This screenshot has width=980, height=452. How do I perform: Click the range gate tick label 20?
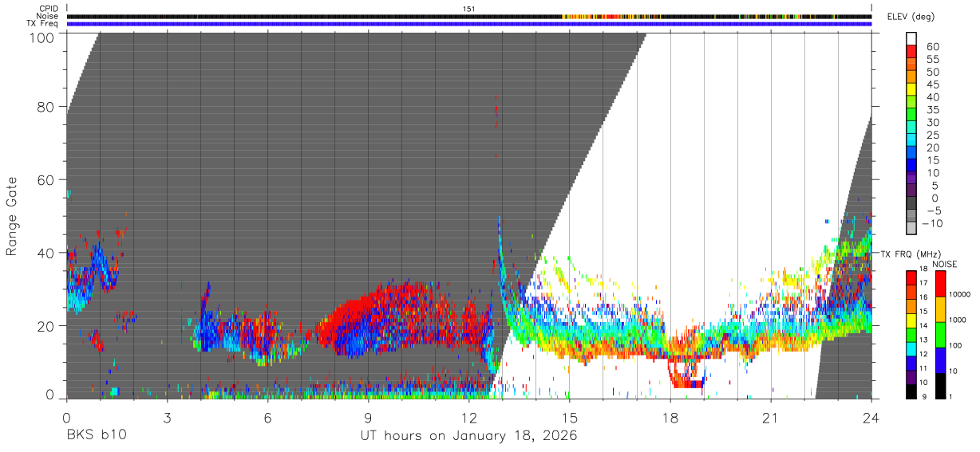pyautogui.click(x=45, y=325)
